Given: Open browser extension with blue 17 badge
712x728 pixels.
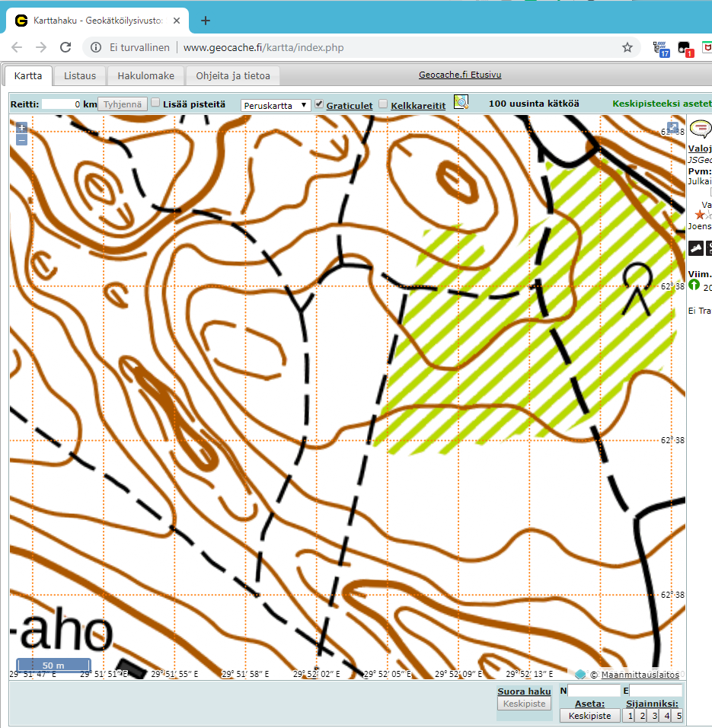Looking at the screenshot, I should (x=662, y=48).
